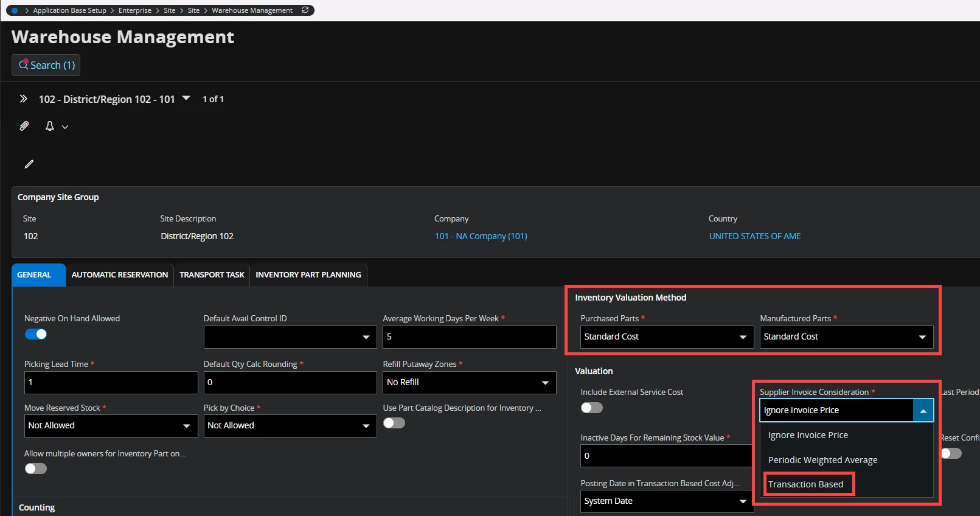
Task: Click the notification bell icon
Action: 50,126
